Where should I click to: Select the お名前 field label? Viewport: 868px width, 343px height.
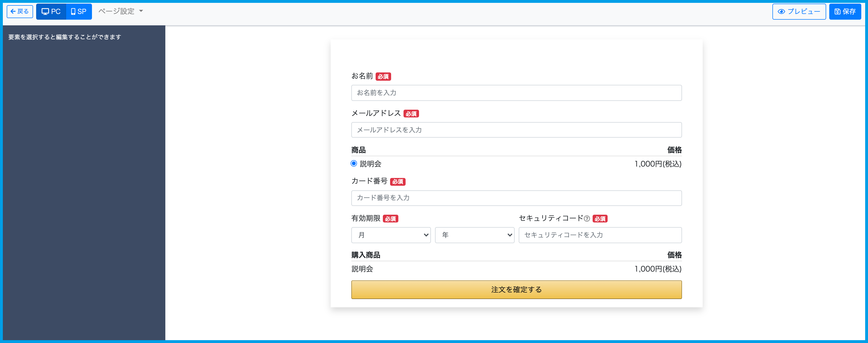(x=362, y=76)
